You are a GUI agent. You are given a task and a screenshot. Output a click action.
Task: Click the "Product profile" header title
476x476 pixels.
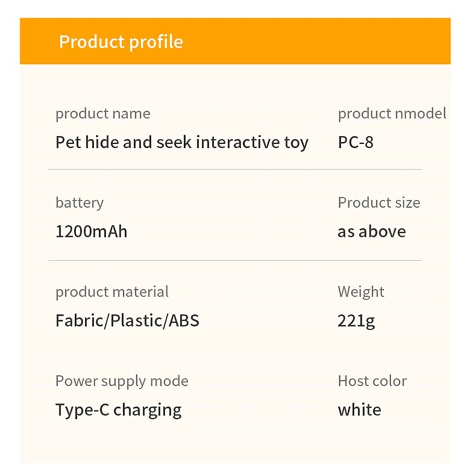(x=121, y=42)
